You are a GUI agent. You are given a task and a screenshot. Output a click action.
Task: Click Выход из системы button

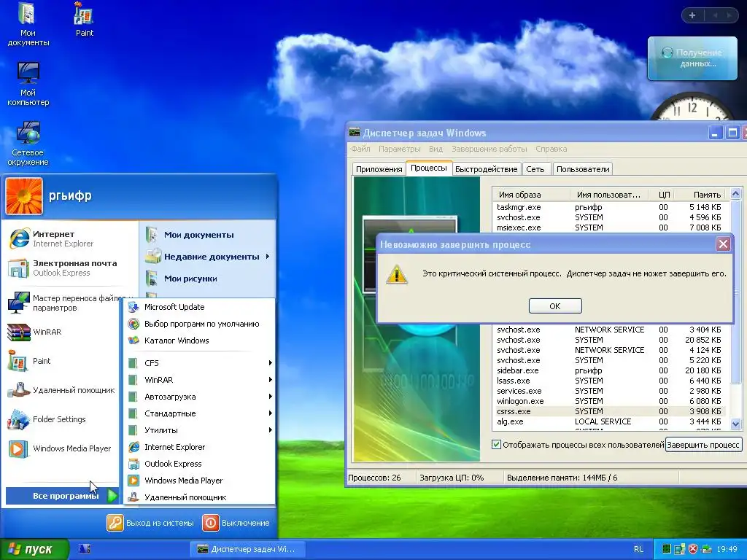150,523
